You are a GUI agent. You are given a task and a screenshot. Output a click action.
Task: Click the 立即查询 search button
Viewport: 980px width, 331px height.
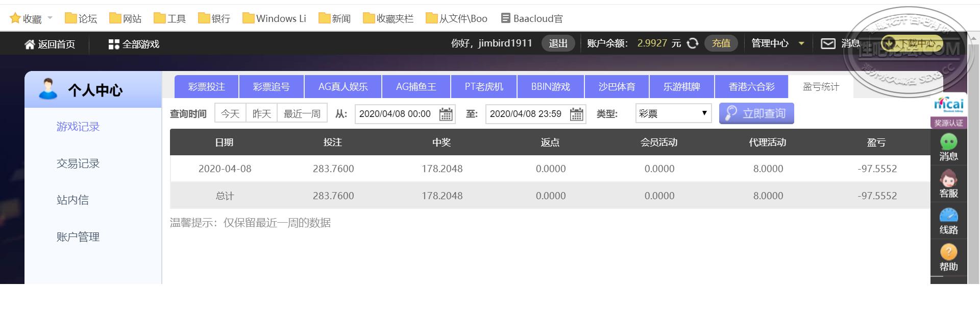(756, 113)
